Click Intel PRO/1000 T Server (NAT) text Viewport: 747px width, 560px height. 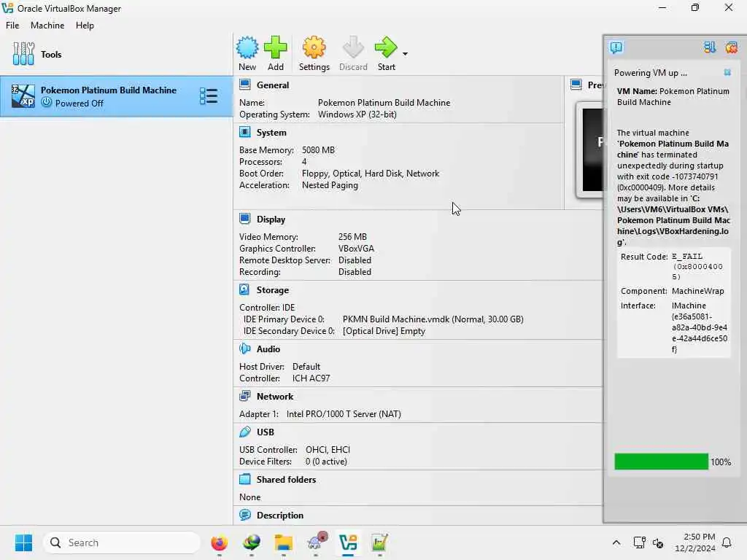point(344,414)
